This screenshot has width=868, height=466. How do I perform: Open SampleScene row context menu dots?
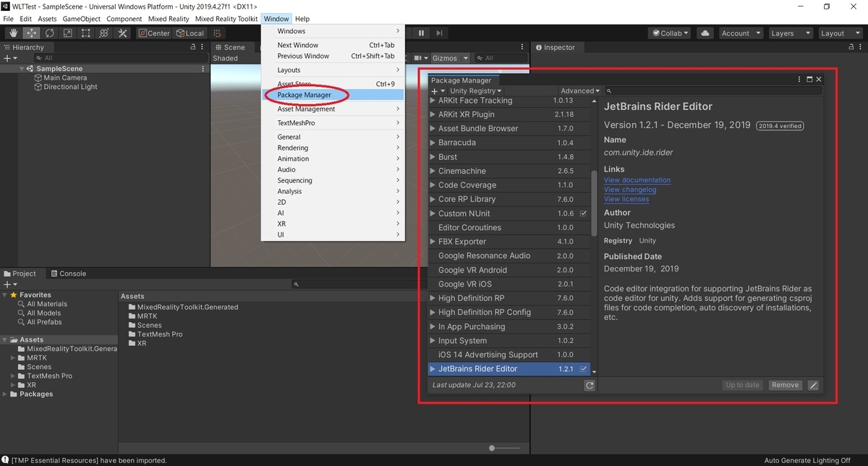click(x=202, y=69)
